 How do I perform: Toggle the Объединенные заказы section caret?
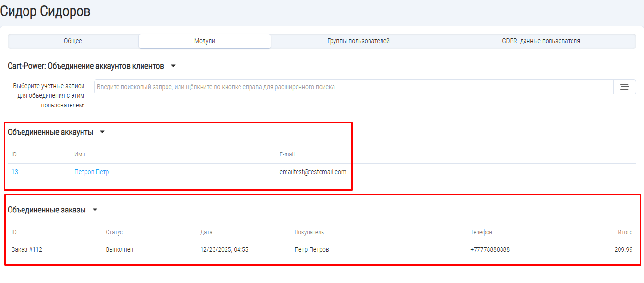[x=95, y=210]
